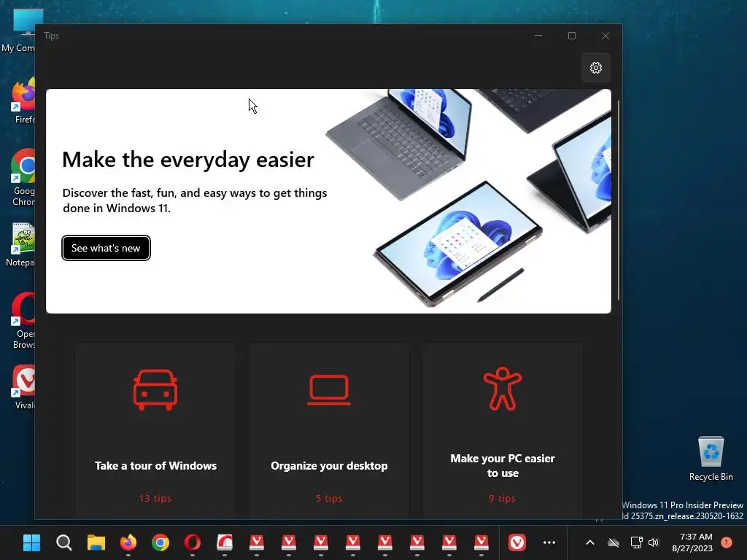Show taskbar overflow apps ellipsis

coord(549,542)
